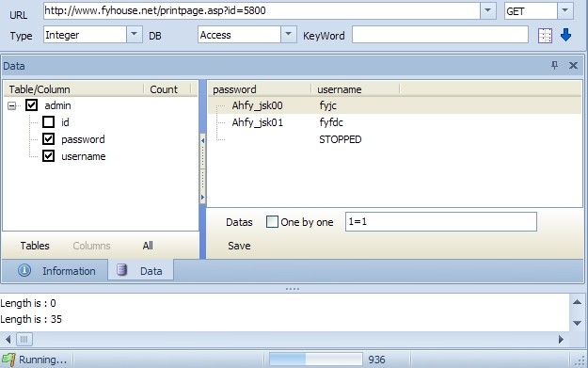
Task: Click the blue down arrow analyze icon
Action: click(x=565, y=35)
